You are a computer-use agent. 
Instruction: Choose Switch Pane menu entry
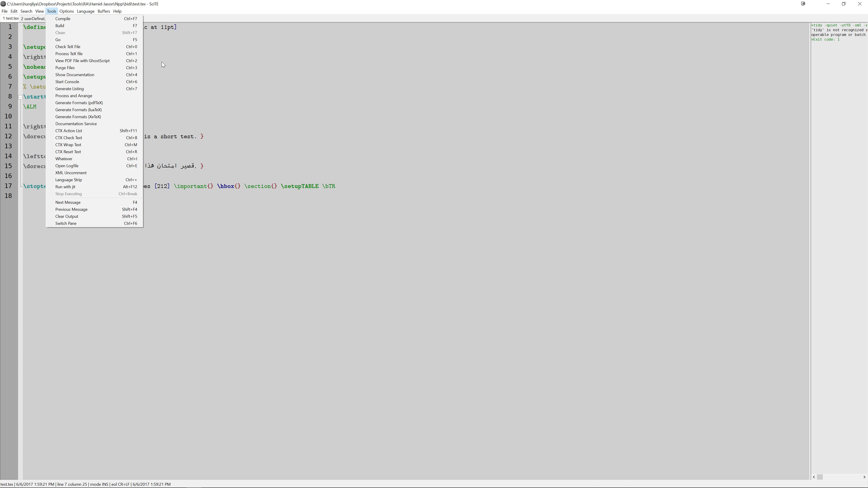tap(66, 223)
